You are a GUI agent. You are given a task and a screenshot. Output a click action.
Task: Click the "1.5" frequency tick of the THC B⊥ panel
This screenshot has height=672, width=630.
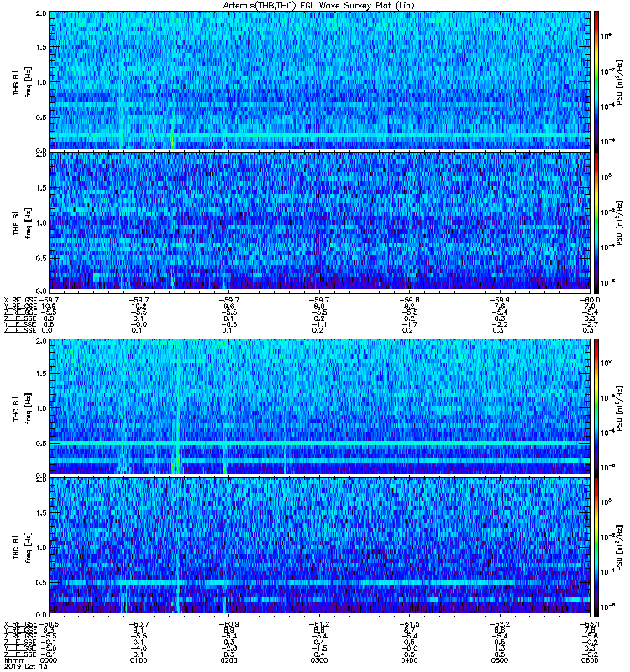click(x=40, y=374)
